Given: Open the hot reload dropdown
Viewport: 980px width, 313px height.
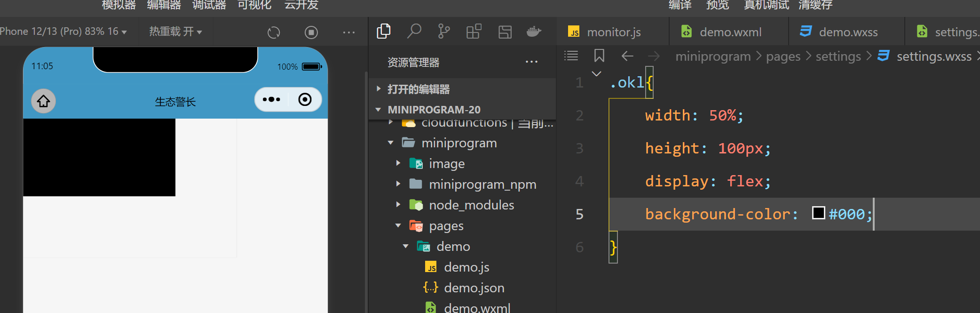Looking at the screenshot, I should pos(175,32).
